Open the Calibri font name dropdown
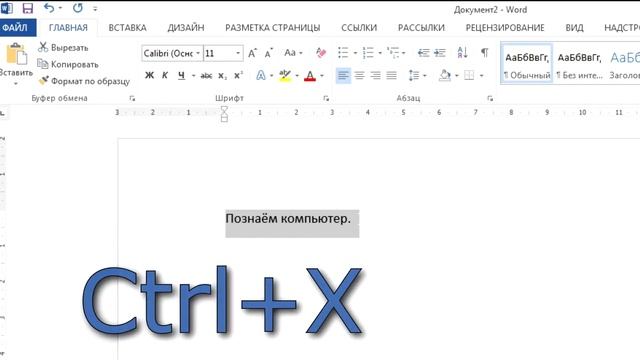Image resolution: width=640 pixels, height=360 pixels. pos(198,53)
